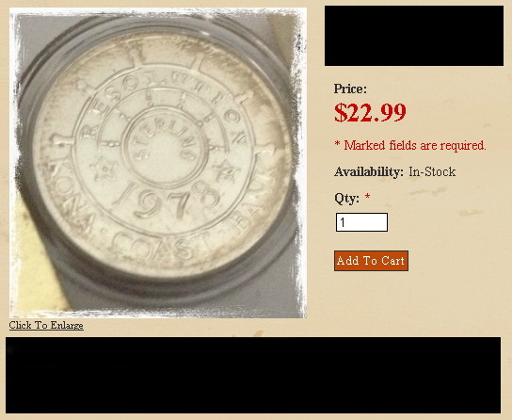Click the In-Stock availability text
Screen dimensions: 512x420
pyautogui.click(x=432, y=171)
